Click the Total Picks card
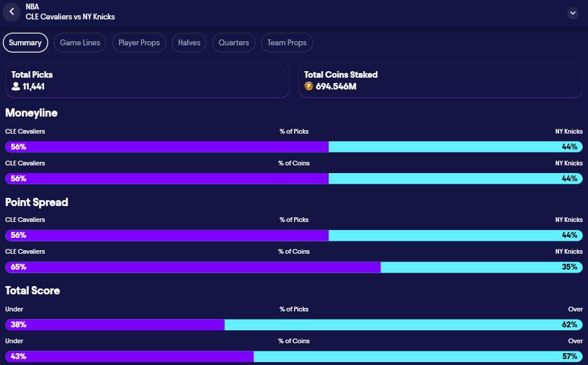 tap(147, 81)
